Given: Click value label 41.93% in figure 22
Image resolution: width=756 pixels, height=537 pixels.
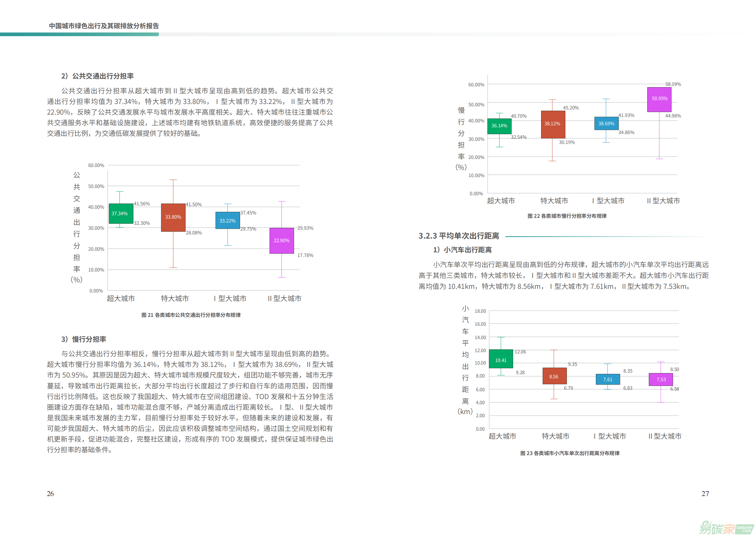Looking at the screenshot, I should [626, 115].
